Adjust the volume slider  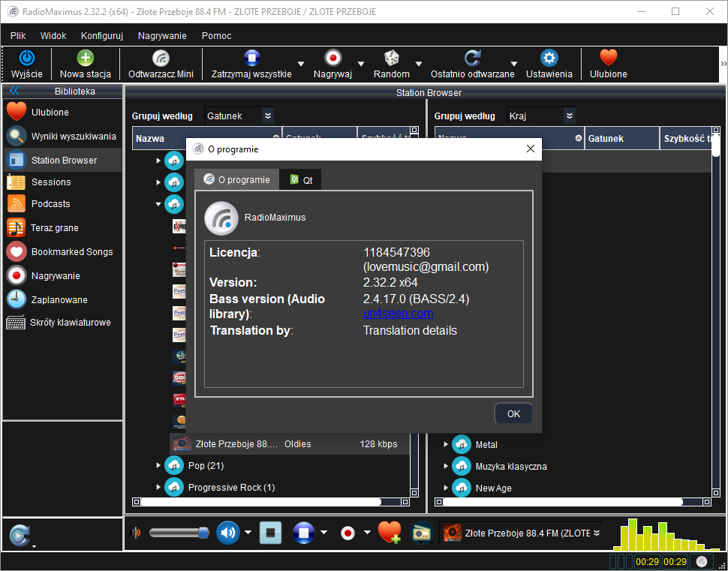(179, 533)
